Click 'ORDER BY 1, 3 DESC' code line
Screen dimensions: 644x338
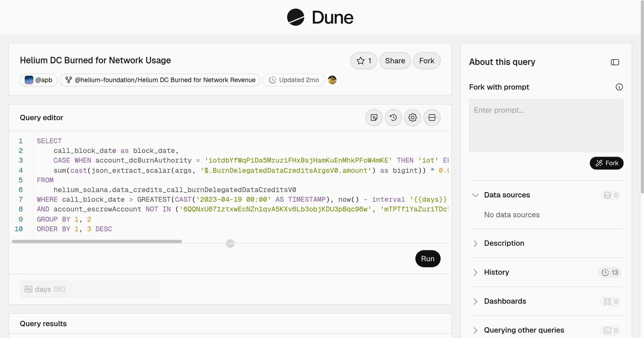74,229
